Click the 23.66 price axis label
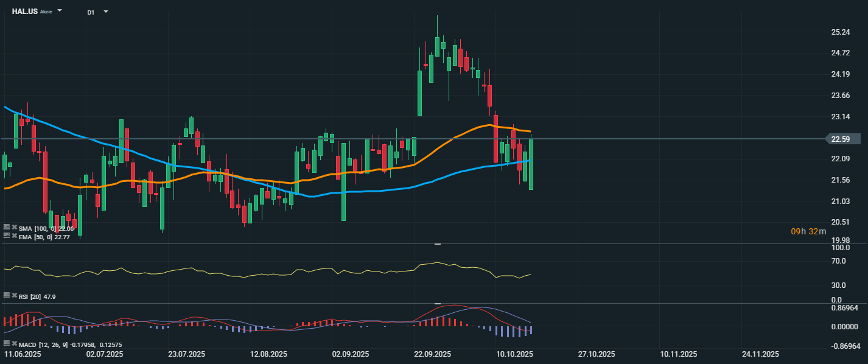Viewport: 868px width, 364px height. [x=840, y=96]
